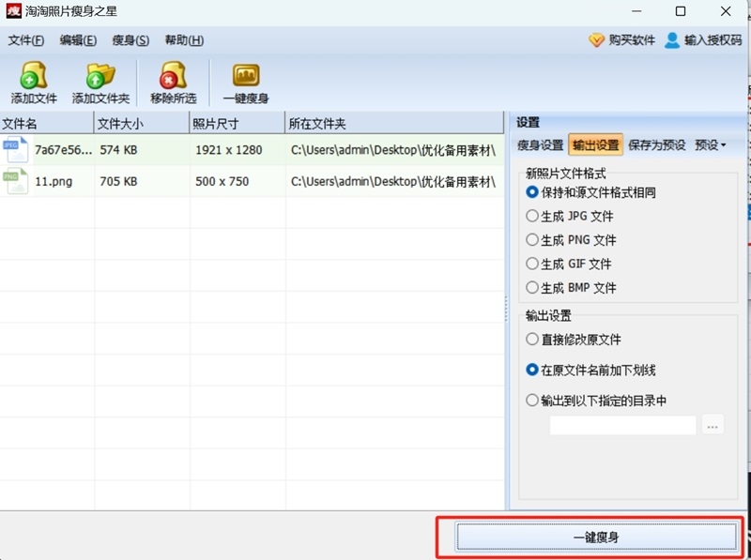
Task: Sort by the 照片尺寸 column header
Action: 238,124
